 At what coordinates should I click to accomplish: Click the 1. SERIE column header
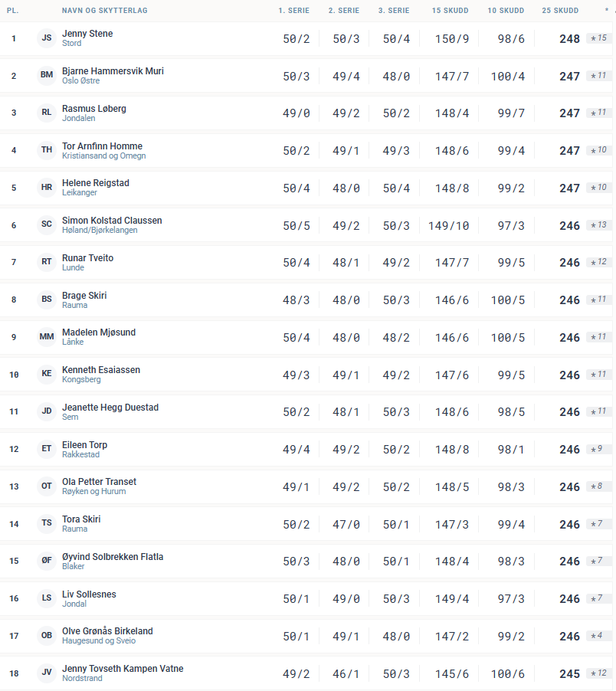click(296, 11)
